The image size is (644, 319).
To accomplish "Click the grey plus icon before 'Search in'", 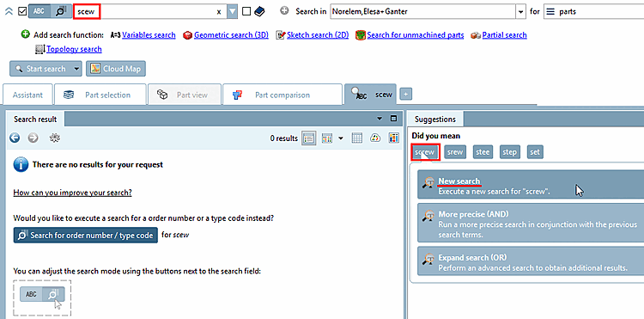I will 284,11.
